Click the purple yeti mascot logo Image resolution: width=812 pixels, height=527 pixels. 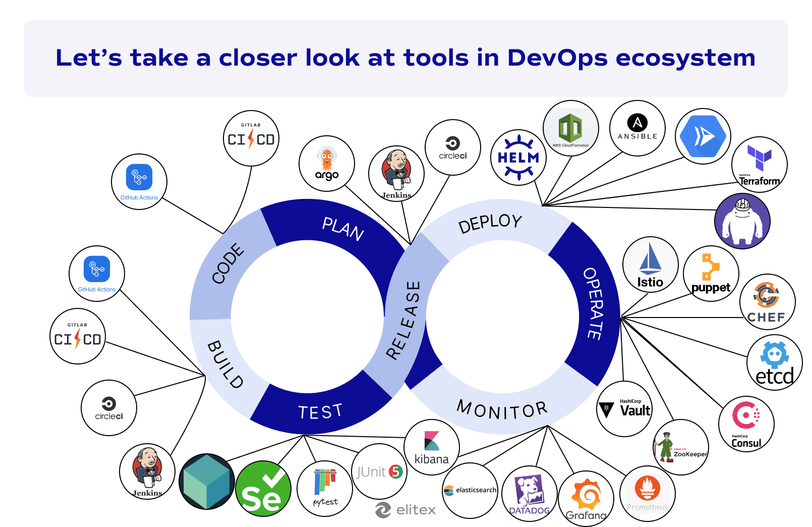742,221
